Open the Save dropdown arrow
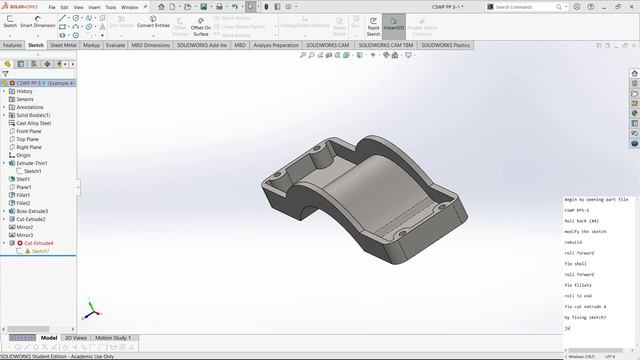Screen dimensions: 640x360 pos(210,7)
